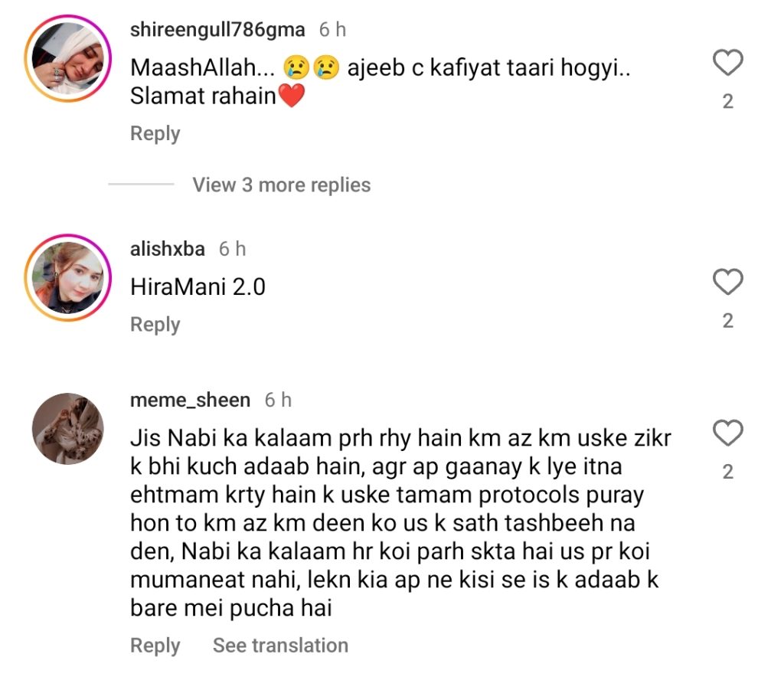View like count on shireengull786gma's comment
This screenshot has width=784, height=690.
tap(727, 102)
